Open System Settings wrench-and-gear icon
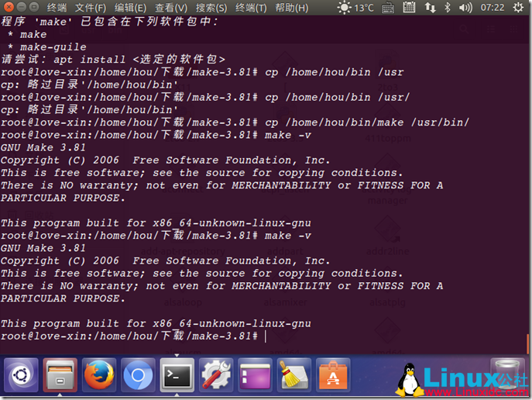The width and height of the screenshot is (532, 400). click(x=216, y=375)
